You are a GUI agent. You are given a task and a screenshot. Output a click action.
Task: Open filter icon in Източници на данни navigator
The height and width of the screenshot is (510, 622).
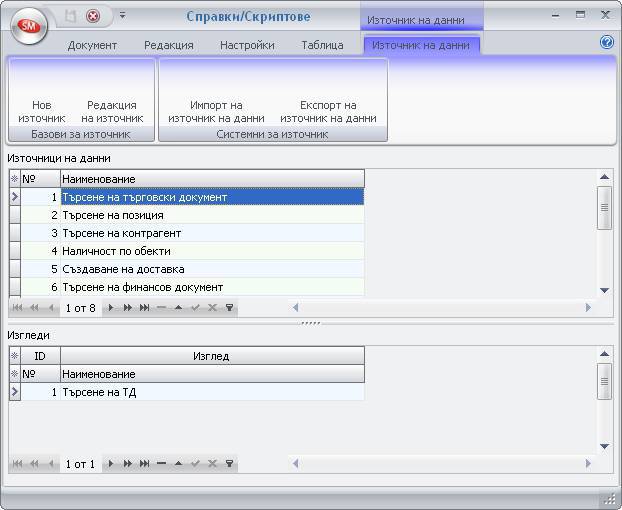(x=229, y=307)
